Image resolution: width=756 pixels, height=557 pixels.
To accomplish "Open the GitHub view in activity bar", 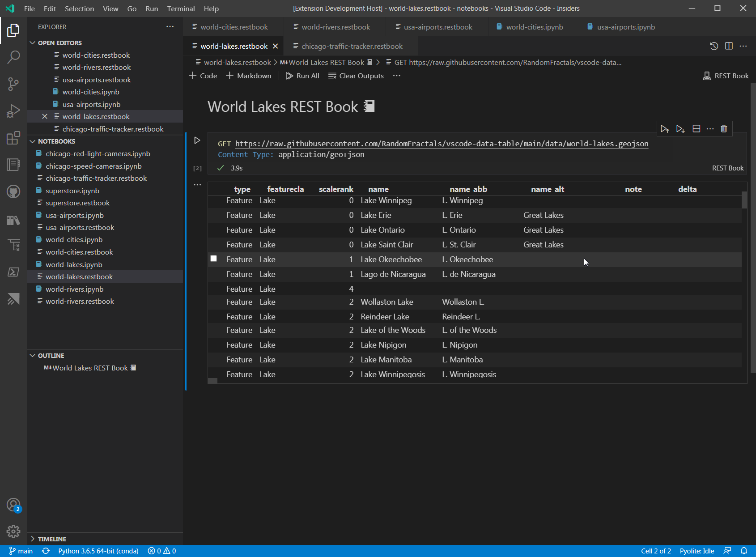I will click(x=13, y=191).
